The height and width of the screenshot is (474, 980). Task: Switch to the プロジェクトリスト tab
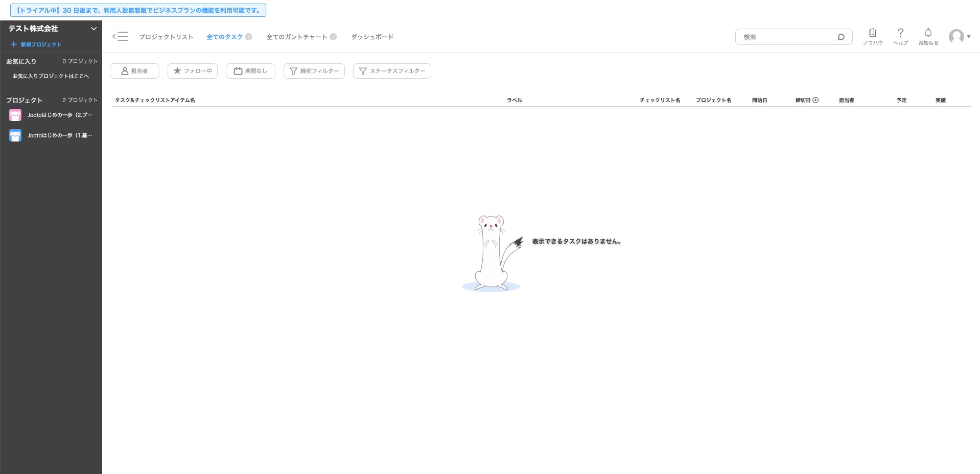(x=166, y=37)
